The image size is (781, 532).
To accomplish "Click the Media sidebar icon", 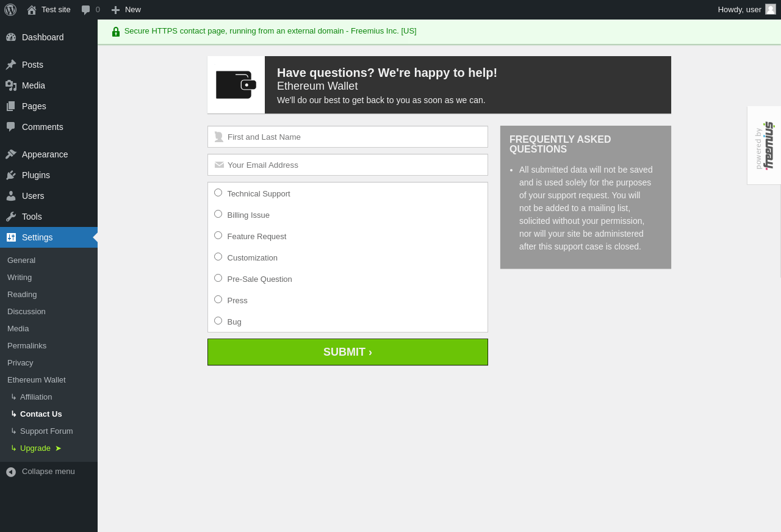I will (11, 85).
